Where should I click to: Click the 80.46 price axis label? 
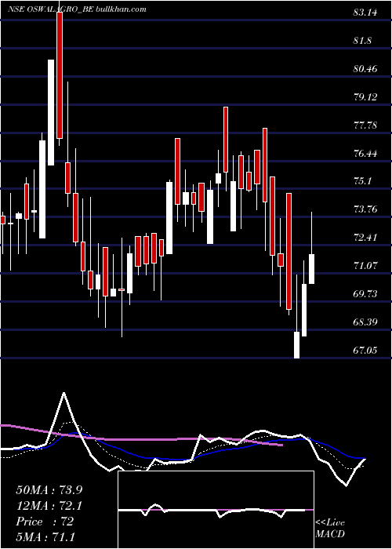tap(365, 69)
